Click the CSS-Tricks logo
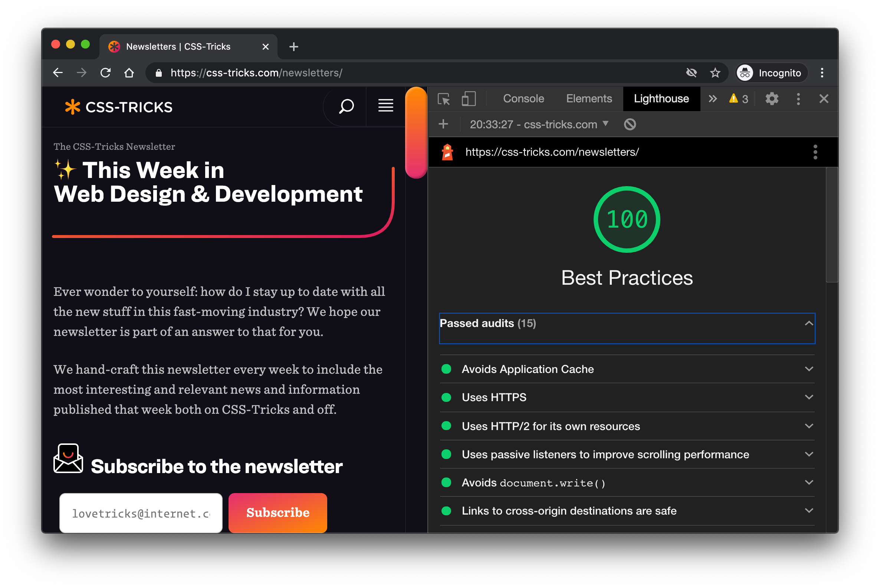The image size is (880, 588). (118, 107)
